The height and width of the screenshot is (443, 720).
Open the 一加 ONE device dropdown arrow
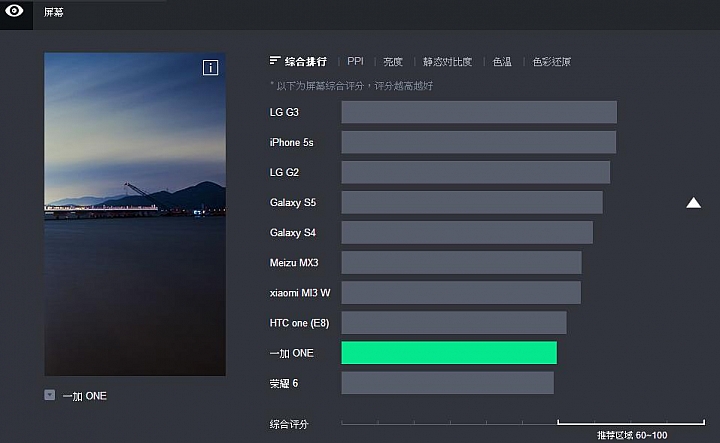(50, 395)
